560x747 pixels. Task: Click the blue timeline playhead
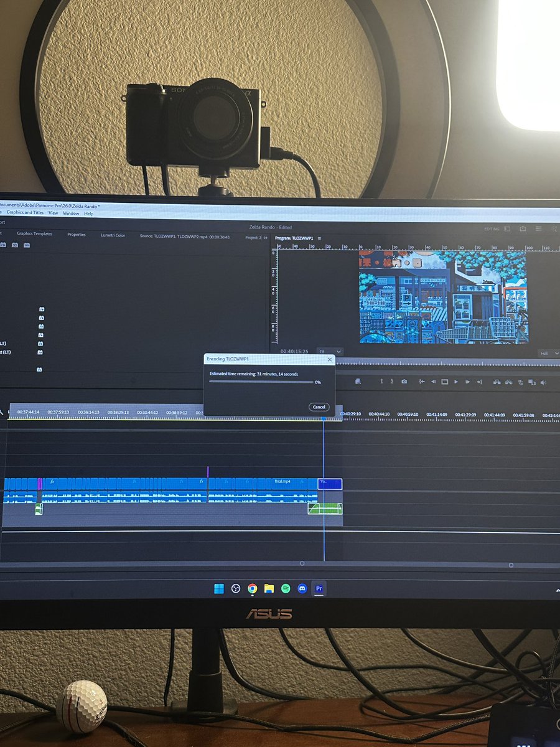point(324,418)
